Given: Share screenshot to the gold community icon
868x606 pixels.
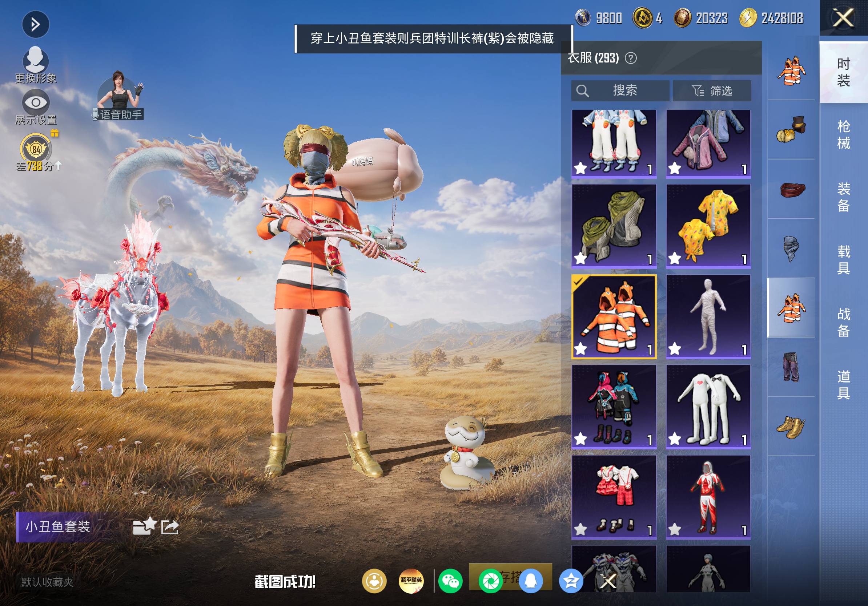Looking at the screenshot, I should pyautogui.click(x=374, y=581).
